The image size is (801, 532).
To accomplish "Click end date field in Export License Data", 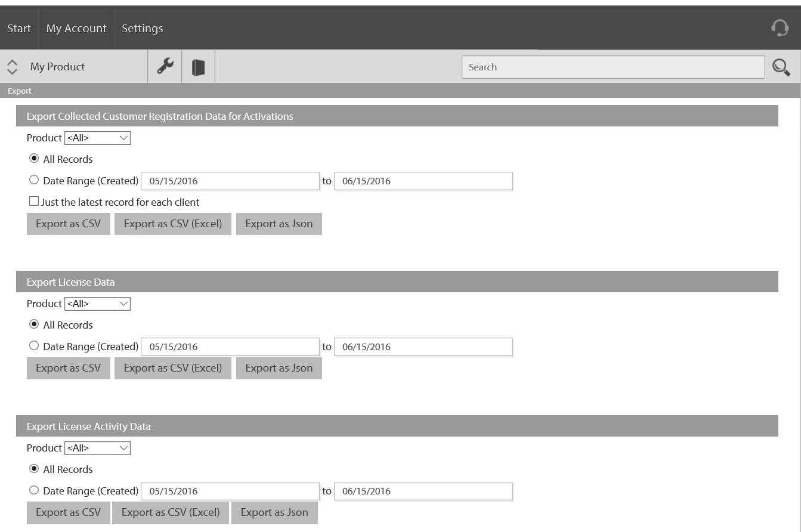I will 423,347.
